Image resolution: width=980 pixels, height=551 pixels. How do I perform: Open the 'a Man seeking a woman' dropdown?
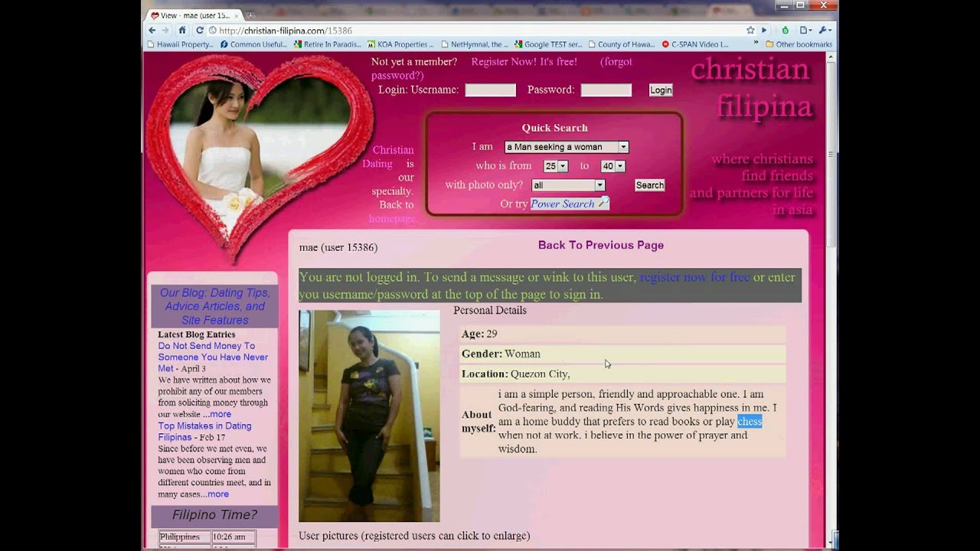pos(566,147)
